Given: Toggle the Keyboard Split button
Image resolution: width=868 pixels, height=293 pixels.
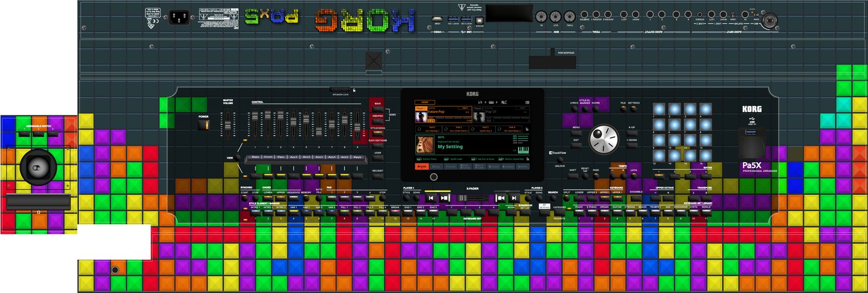Looking at the screenshot, I should click(x=566, y=198).
